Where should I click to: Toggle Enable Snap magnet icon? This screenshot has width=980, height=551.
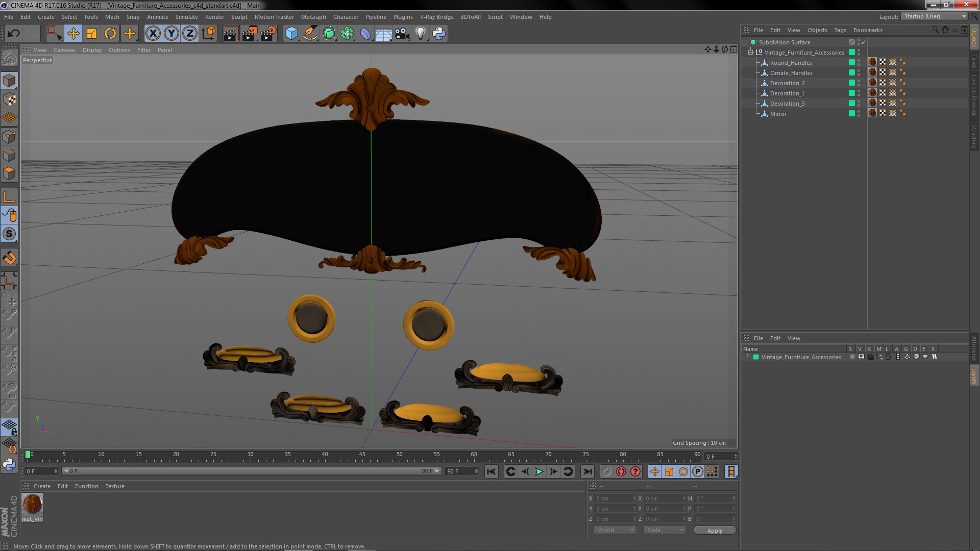click(9, 258)
